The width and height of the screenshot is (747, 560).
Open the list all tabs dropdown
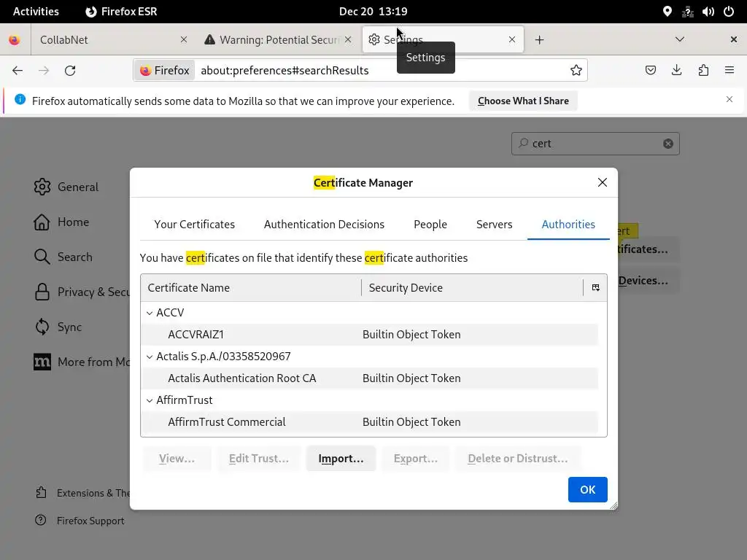click(x=680, y=39)
